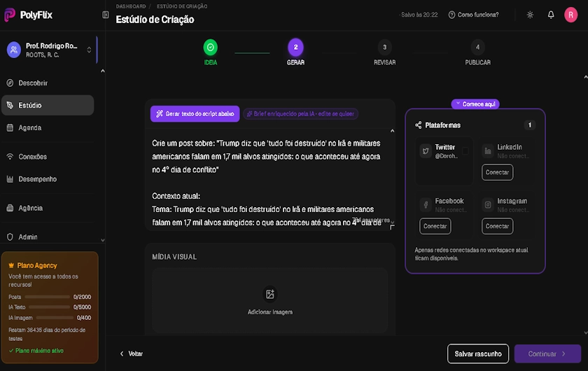The image size is (588, 371).
Task: Click the add image icon in Mídia Visual
Action: tap(270, 294)
